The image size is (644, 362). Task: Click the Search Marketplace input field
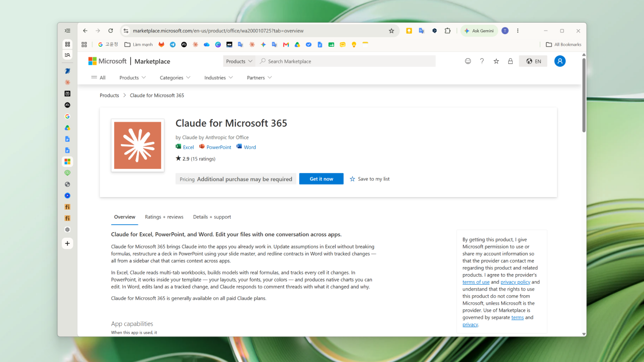pos(347,61)
